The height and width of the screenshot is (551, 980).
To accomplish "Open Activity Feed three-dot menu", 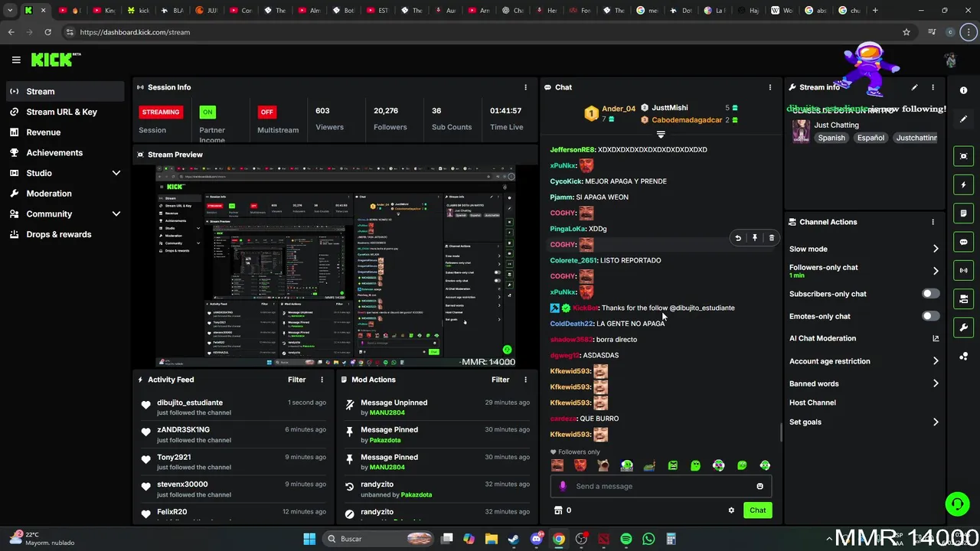I will point(322,380).
